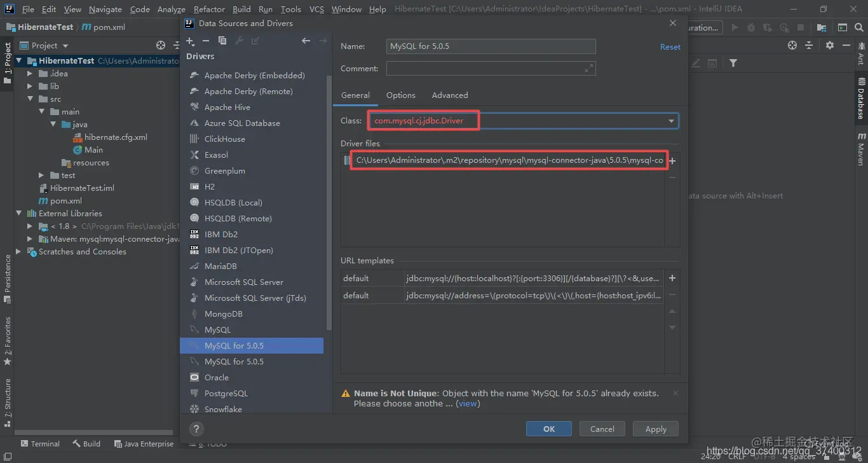Select the General tab

pos(355,95)
